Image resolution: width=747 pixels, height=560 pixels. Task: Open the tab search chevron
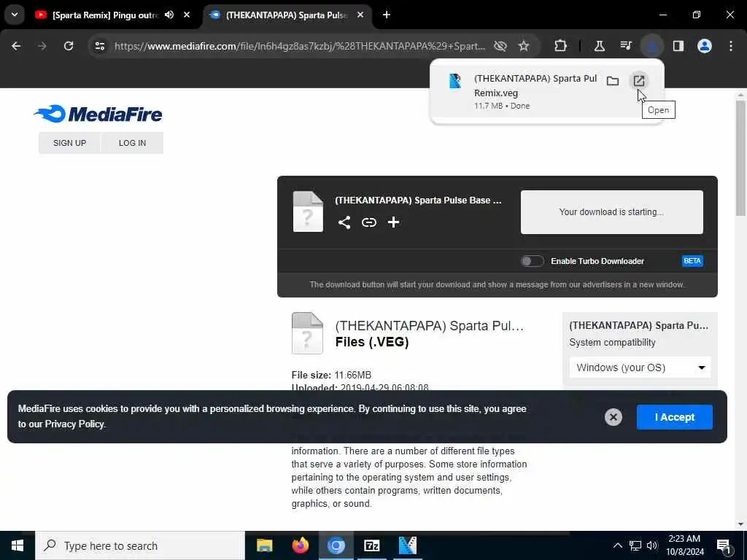click(x=15, y=15)
